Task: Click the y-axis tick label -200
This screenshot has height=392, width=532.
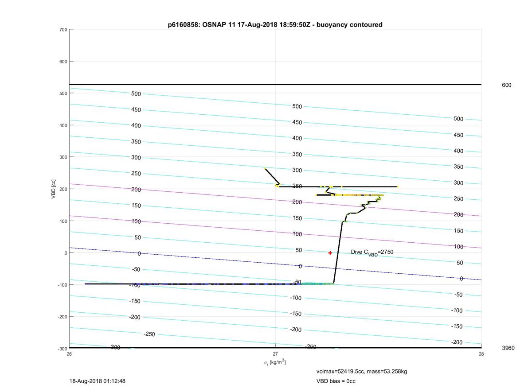Action: [x=62, y=317]
